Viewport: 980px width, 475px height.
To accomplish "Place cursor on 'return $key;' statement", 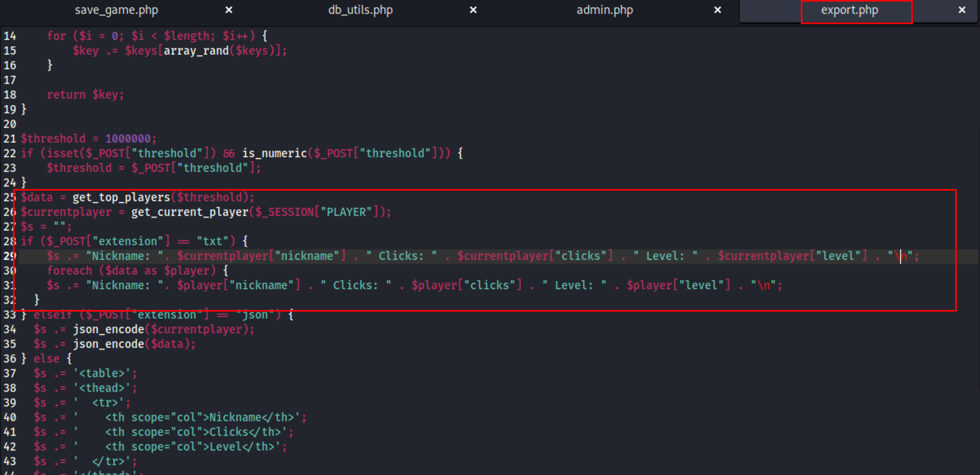I will click(85, 95).
